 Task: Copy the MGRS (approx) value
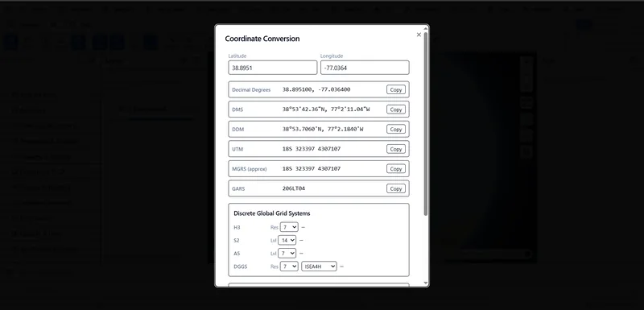click(x=396, y=169)
